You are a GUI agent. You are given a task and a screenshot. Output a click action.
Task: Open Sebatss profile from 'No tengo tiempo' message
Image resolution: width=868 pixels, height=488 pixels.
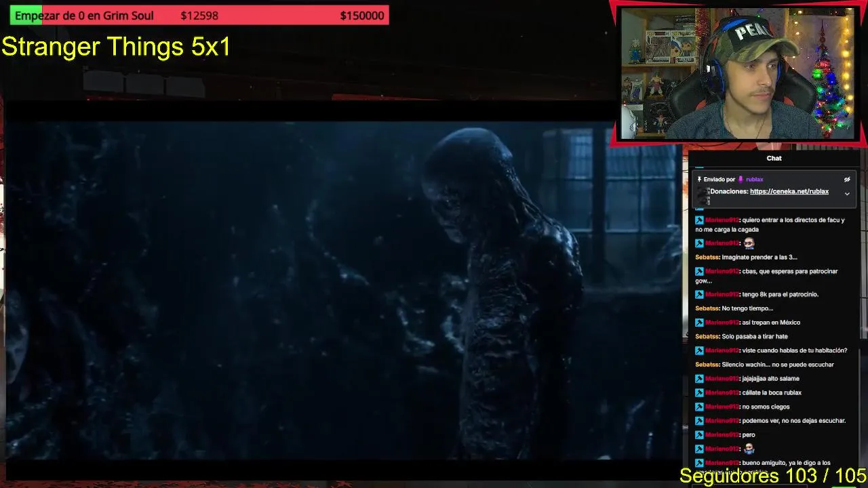coord(707,308)
